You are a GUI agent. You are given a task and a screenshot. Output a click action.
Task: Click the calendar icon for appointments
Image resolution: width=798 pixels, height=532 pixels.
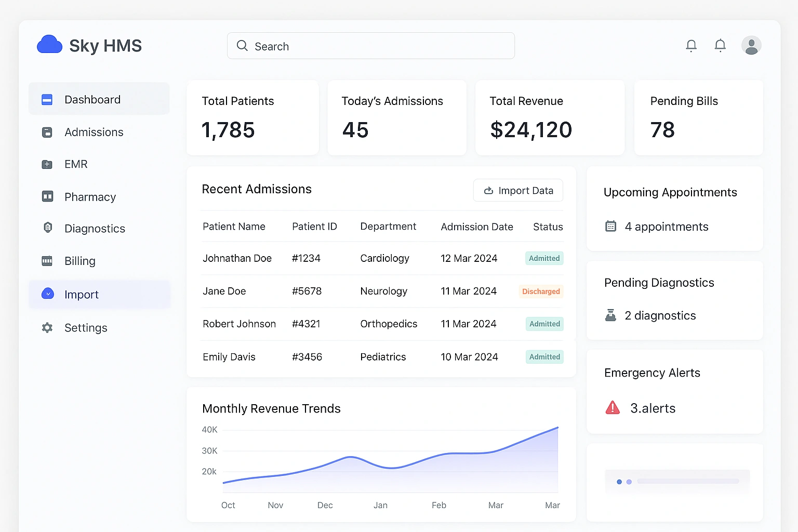point(611,227)
